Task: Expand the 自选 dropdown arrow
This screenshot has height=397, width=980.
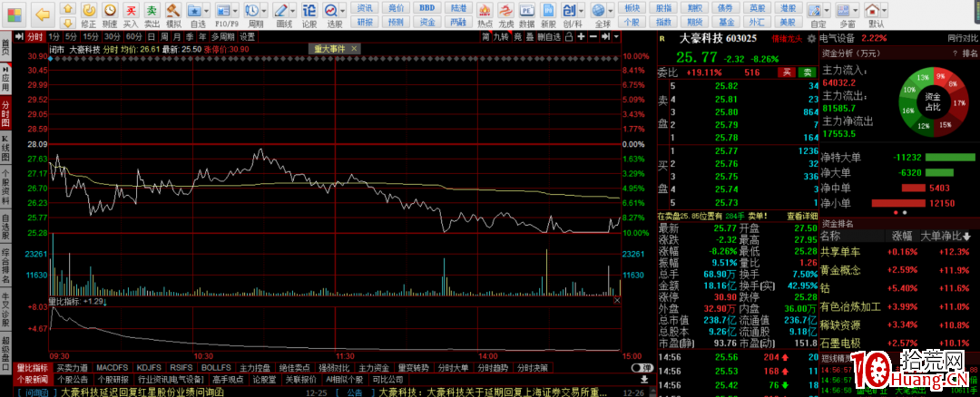Action: click(x=206, y=11)
